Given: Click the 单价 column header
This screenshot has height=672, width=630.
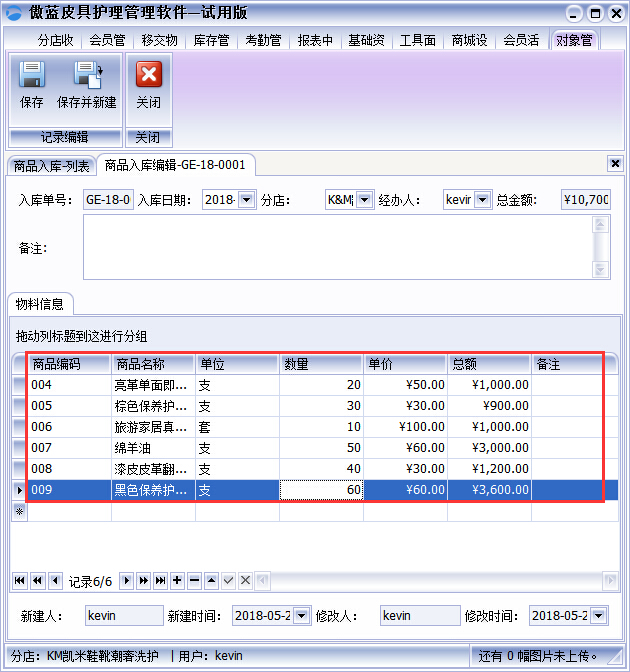Looking at the screenshot, I should pyautogui.click(x=404, y=363).
